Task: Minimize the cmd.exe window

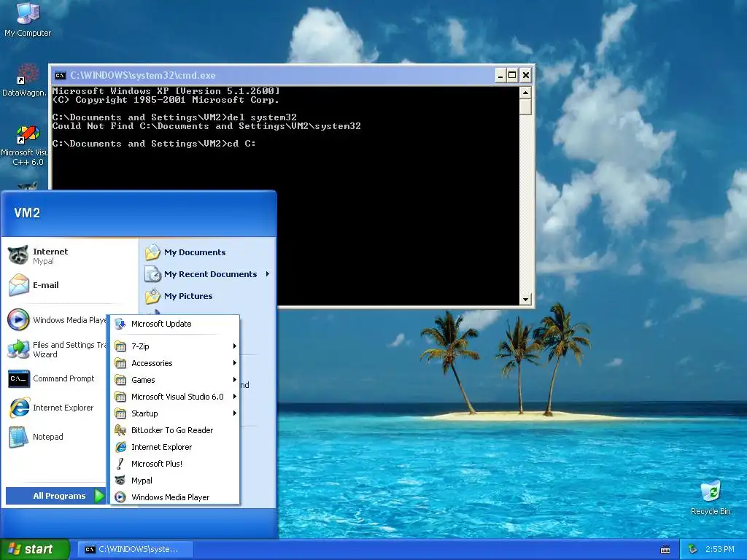Action: 500,75
